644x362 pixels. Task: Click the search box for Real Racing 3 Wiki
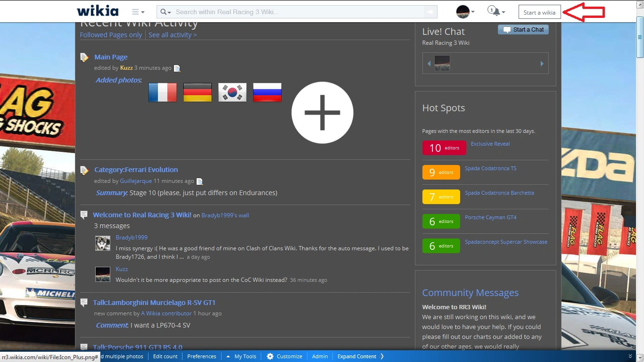297,12
